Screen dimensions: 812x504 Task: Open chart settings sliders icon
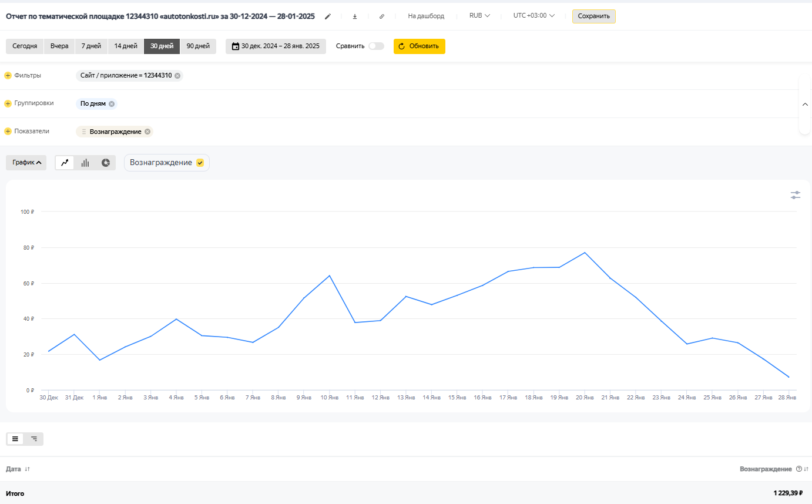tap(796, 195)
